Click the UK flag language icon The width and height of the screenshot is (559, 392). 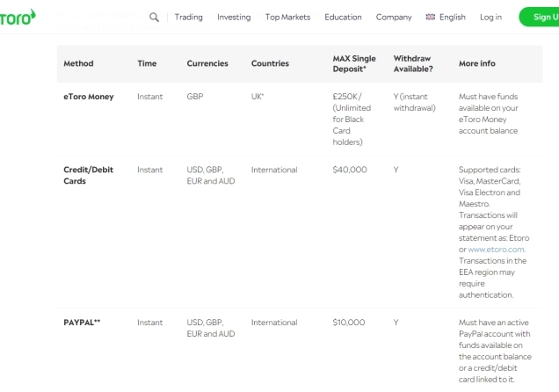[431, 17]
